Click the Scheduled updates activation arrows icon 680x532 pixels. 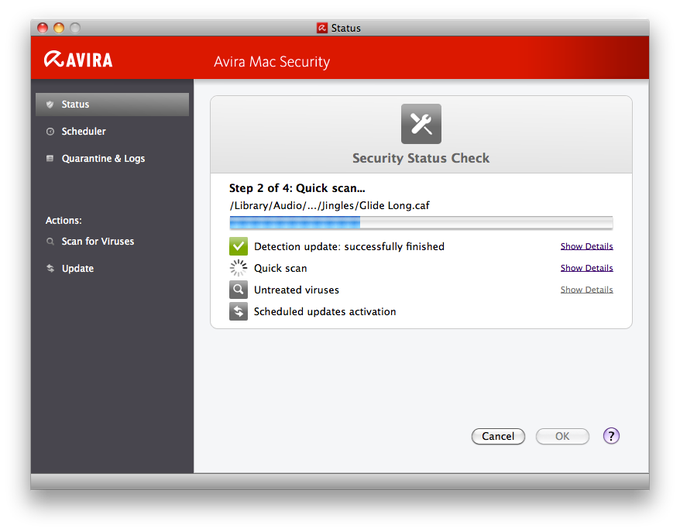click(238, 311)
